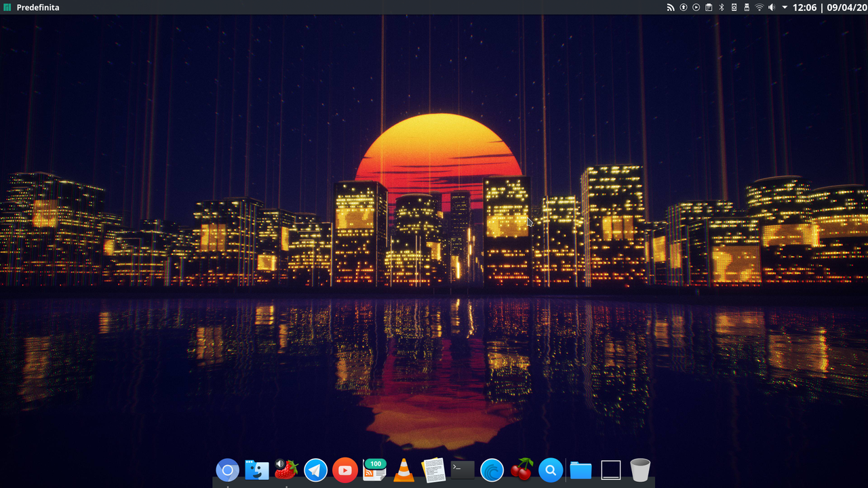
Task: Click the Predefinita activity label
Action: pos(38,7)
